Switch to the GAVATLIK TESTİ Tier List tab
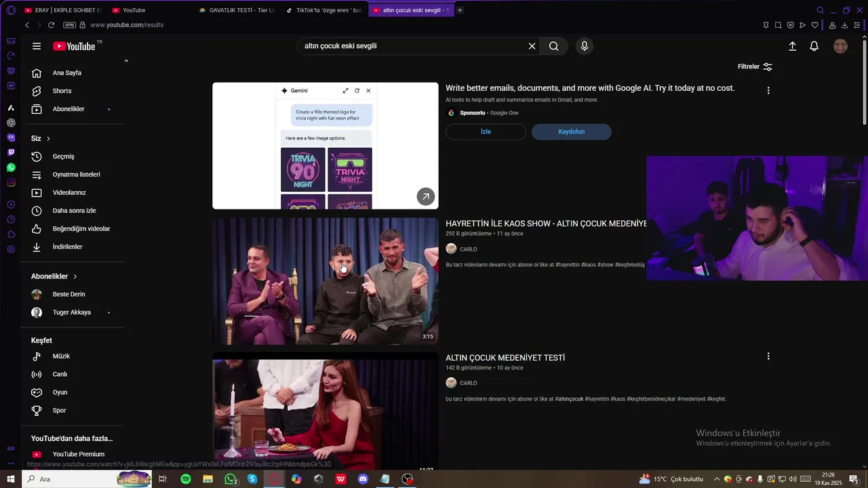 coord(237,10)
